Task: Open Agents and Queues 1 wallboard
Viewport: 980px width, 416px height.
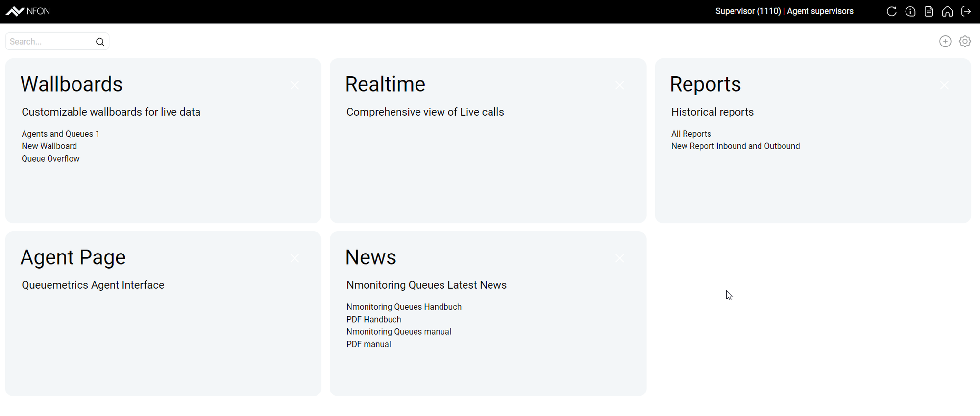Action: tap(60, 134)
